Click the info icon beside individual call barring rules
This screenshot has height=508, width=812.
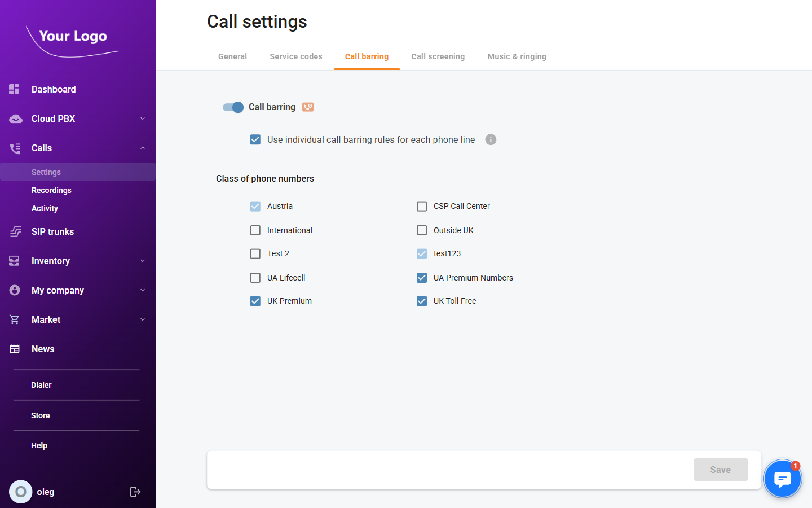490,139
